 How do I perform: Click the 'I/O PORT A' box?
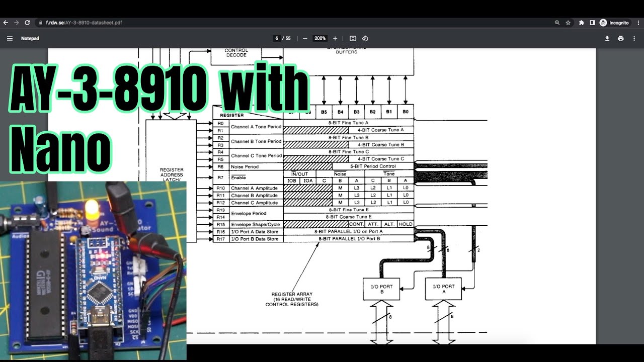coord(444,289)
